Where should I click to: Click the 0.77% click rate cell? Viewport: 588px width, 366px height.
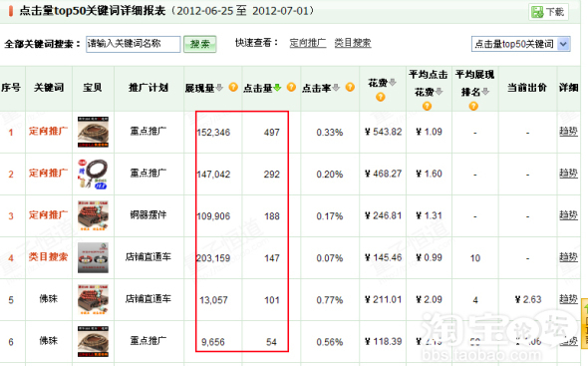(x=330, y=300)
